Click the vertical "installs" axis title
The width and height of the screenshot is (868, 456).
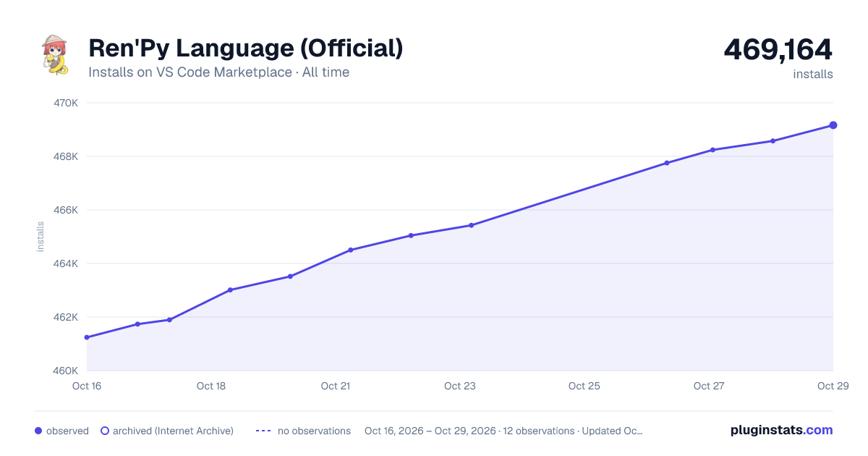[41, 237]
